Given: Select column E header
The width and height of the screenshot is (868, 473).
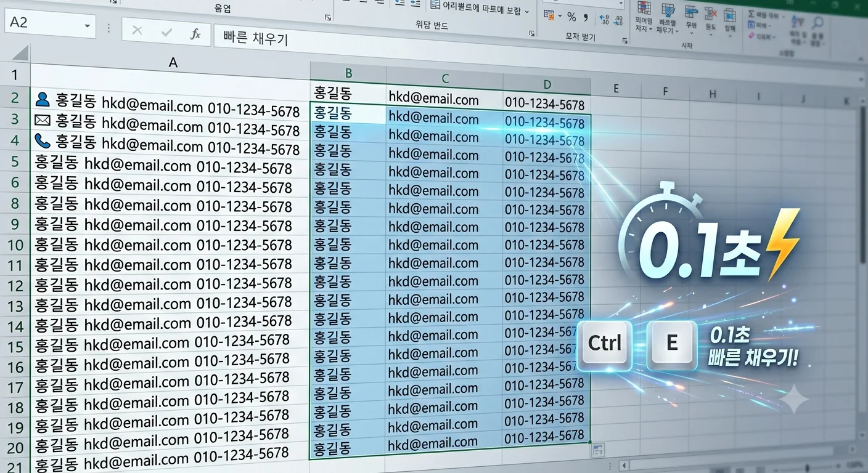Looking at the screenshot, I should pos(616,89).
